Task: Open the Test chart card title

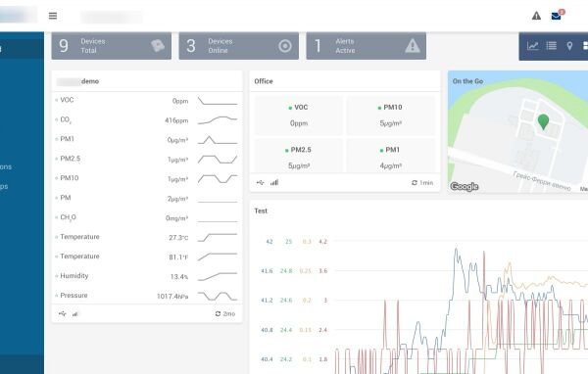Action: point(261,210)
